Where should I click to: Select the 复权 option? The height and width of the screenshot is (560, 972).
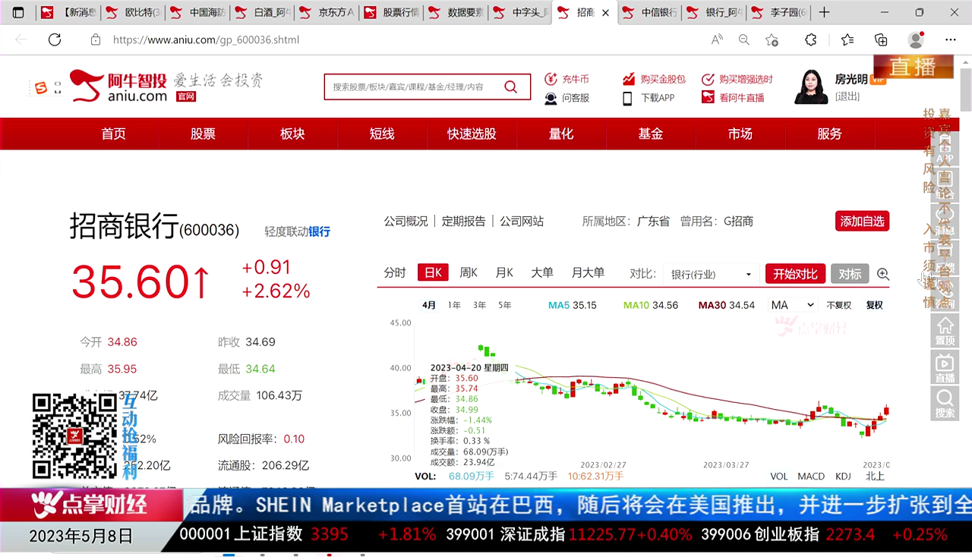(x=875, y=305)
